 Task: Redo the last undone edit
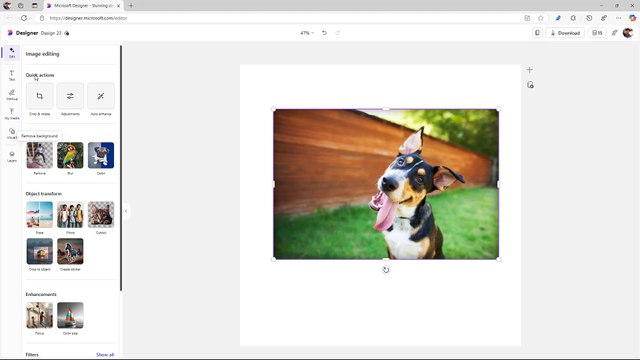pos(338,33)
